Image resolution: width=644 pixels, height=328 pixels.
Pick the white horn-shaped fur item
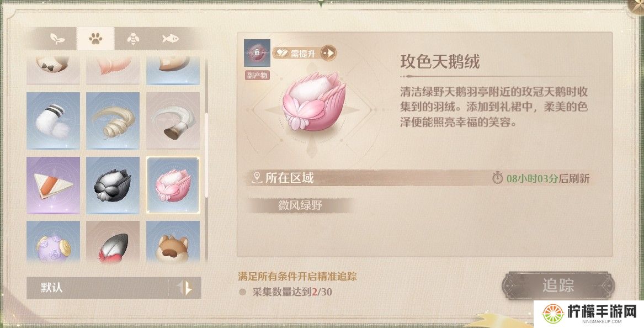point(173,120)
